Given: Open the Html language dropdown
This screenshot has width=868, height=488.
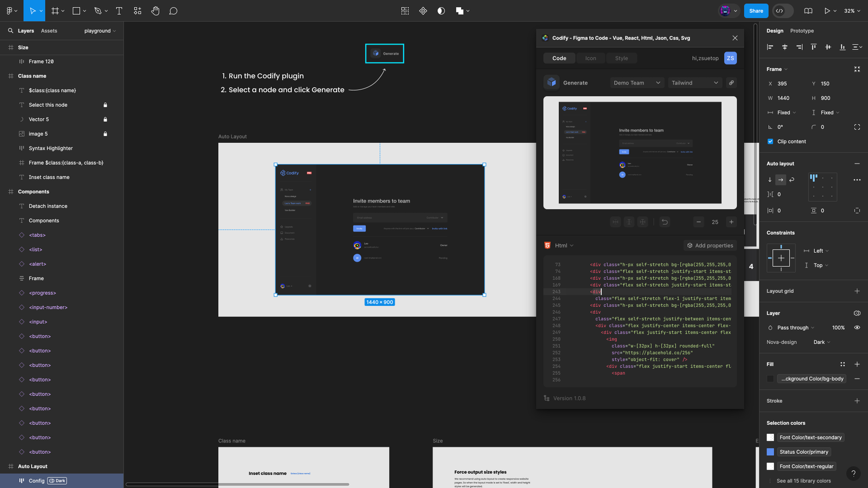Looking at the screenshot, I should (x=564, y=246).
